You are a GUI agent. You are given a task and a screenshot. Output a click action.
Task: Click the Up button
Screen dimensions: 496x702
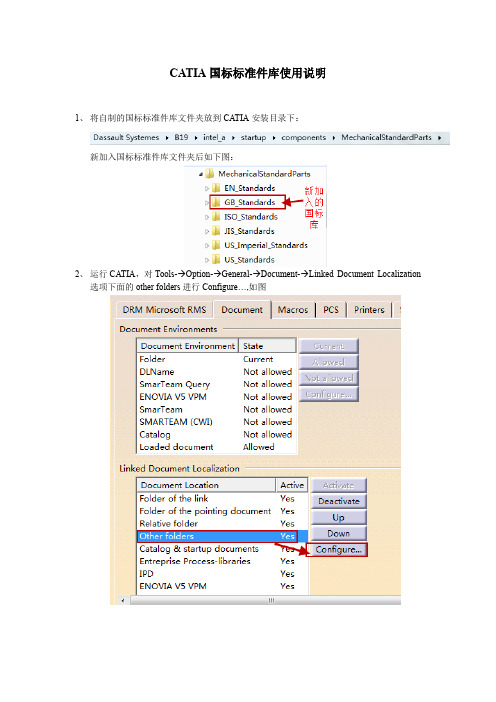(339, 518)
